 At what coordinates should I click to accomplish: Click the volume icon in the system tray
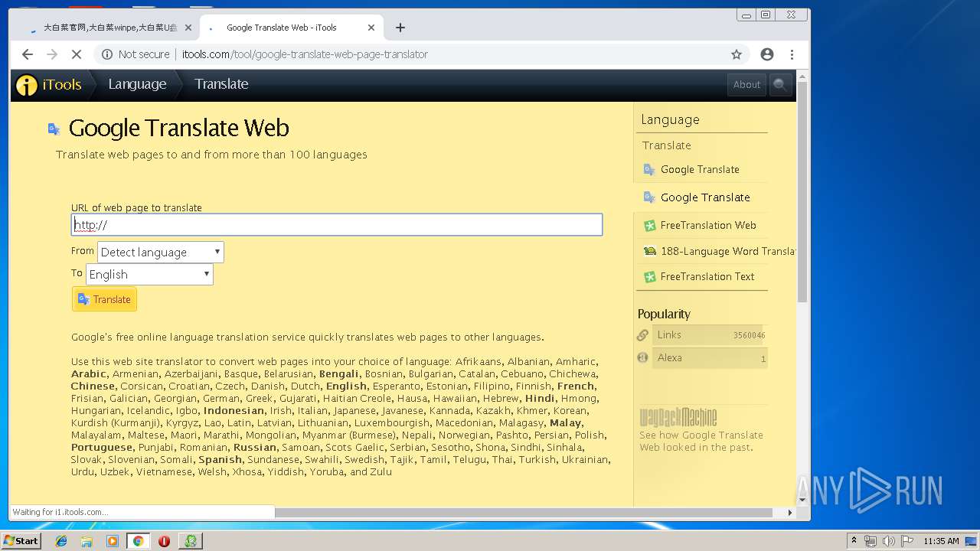[x=887, y=541]
